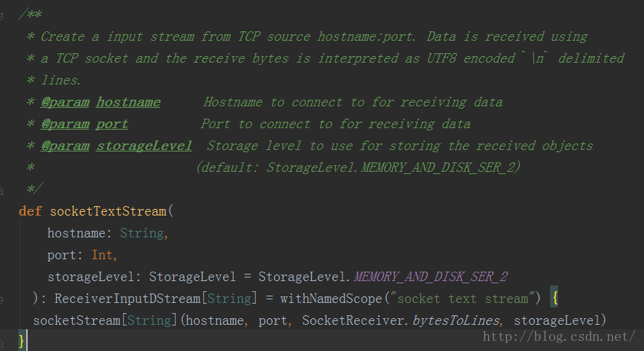The image size is (644, 351).
Task: Click the Int type of the port parameter
Action: click(102, 255)
